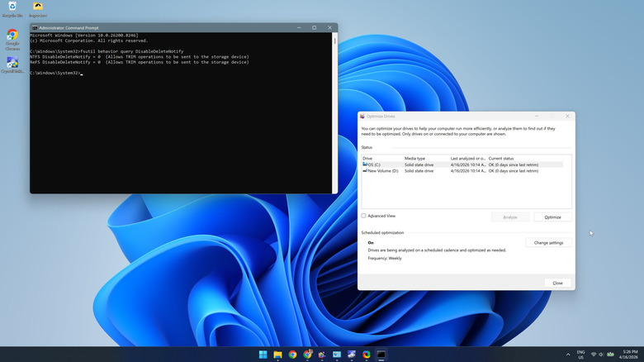Click New Volume (D:) status OK text

514,171
